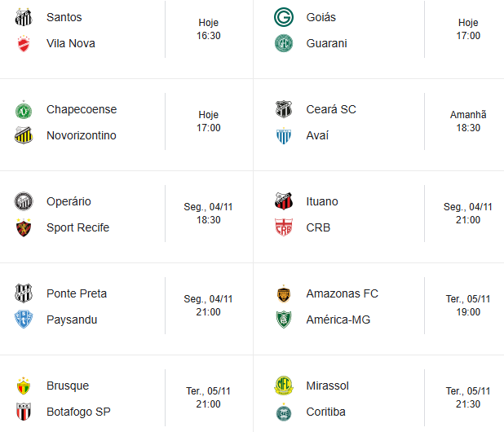
Task: Select the Mirassol team logo
Action: (283, 386)
